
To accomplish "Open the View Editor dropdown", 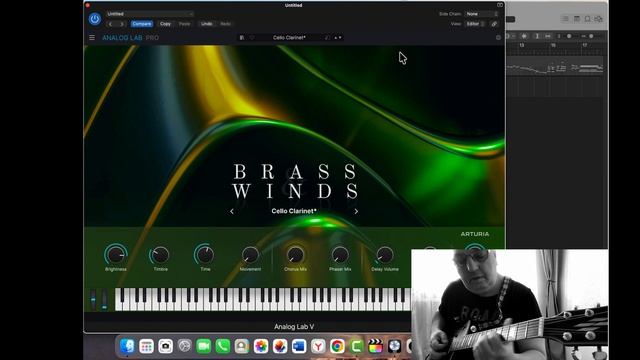I will [x=475, y=24].
